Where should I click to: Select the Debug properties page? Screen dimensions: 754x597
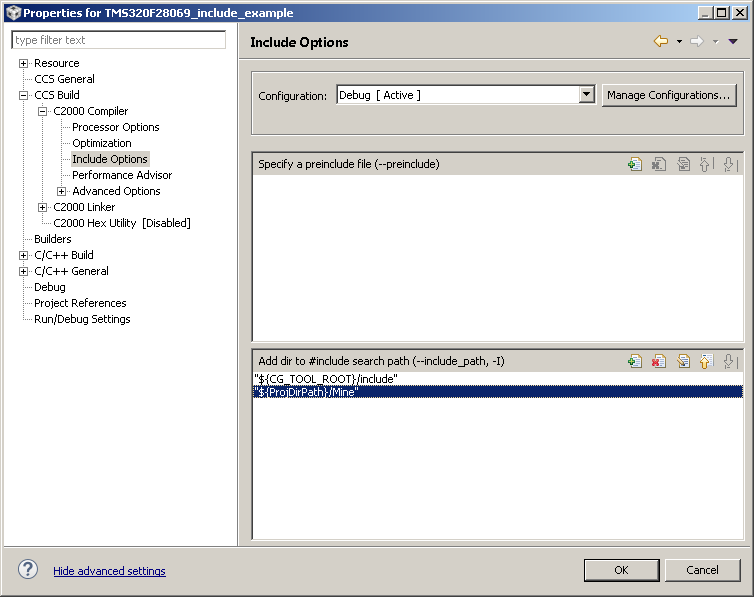[50, 287]
